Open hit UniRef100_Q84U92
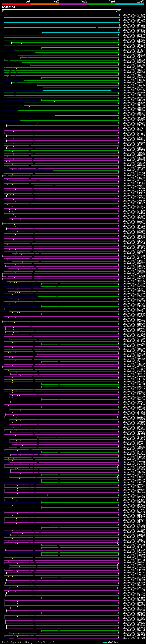 tap(134, 22)
